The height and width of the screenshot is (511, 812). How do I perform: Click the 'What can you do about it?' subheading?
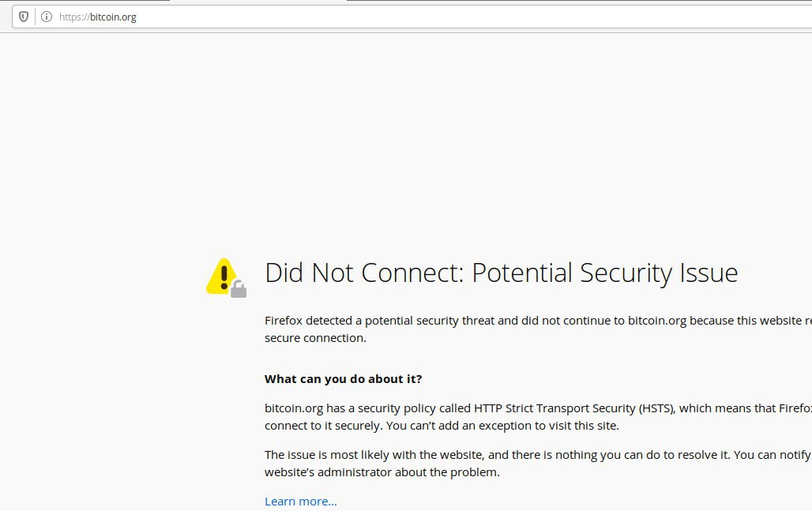344,379
